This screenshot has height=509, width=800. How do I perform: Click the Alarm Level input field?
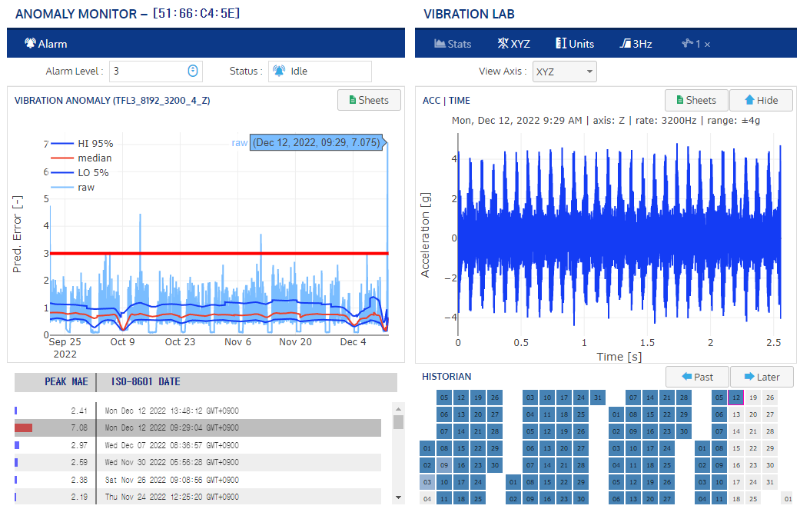coord(147,71)
